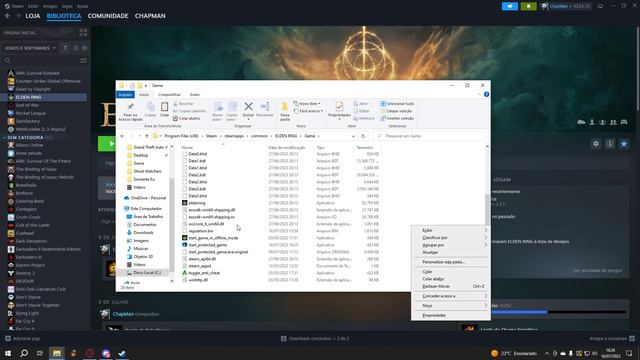Open the Arquivo ribbon tab
This screenshot has width=640, height=360.
click(x=125, y=94)
